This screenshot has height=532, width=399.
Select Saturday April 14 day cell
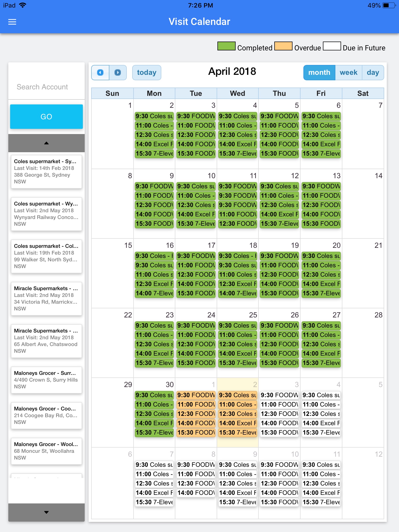point(363,204)
